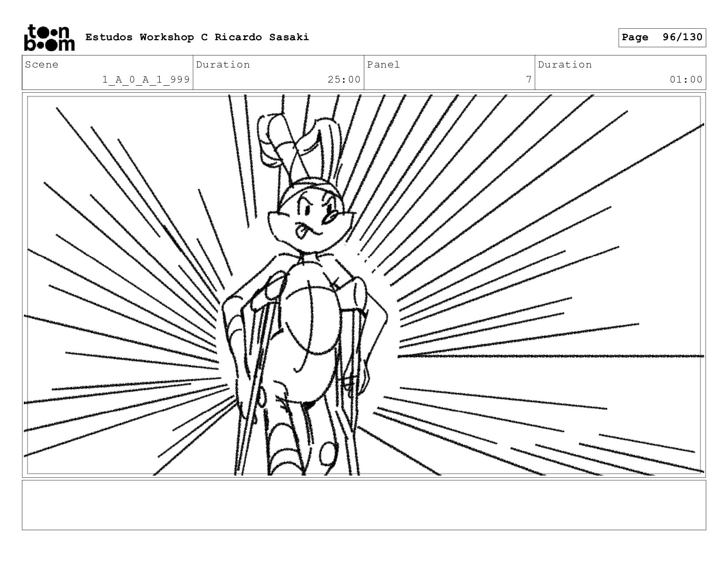The image size is (728, 563).
Task: Click the scene duration value '25:00'
Action: point(344,79)
